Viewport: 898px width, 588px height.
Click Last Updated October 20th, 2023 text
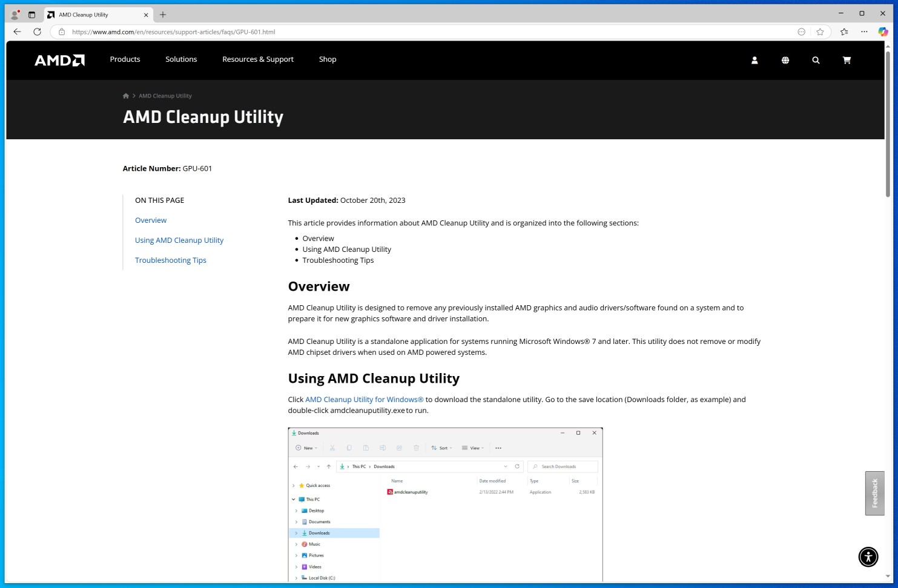(346, 200)
